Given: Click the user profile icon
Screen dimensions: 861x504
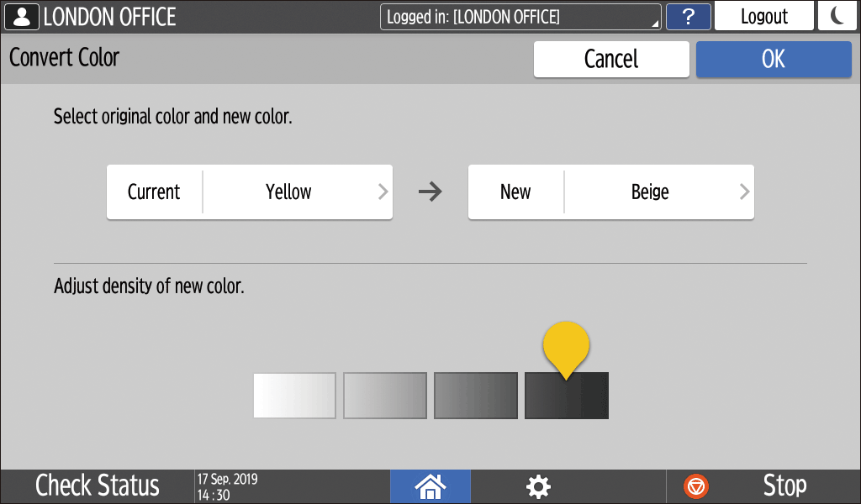Looking at the screenshot, I should (21, 17).
